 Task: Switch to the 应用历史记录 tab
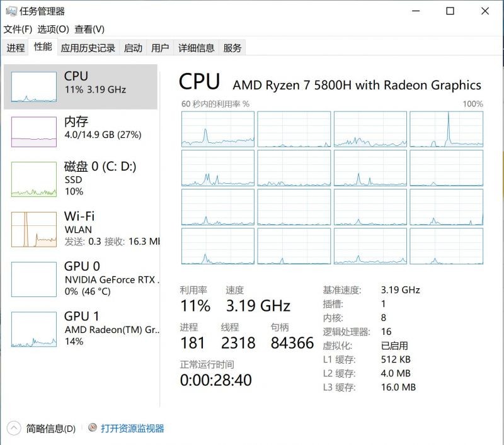point(88,48)
